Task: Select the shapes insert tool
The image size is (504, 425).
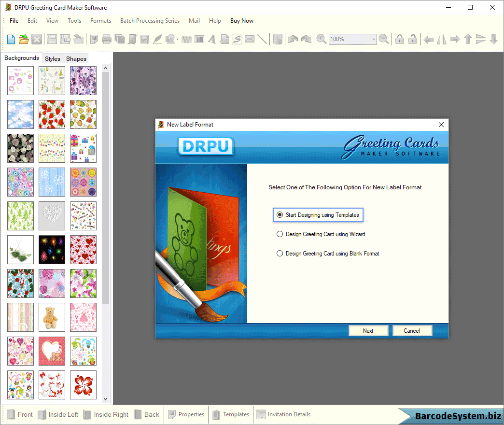Action: coord(170,39)
